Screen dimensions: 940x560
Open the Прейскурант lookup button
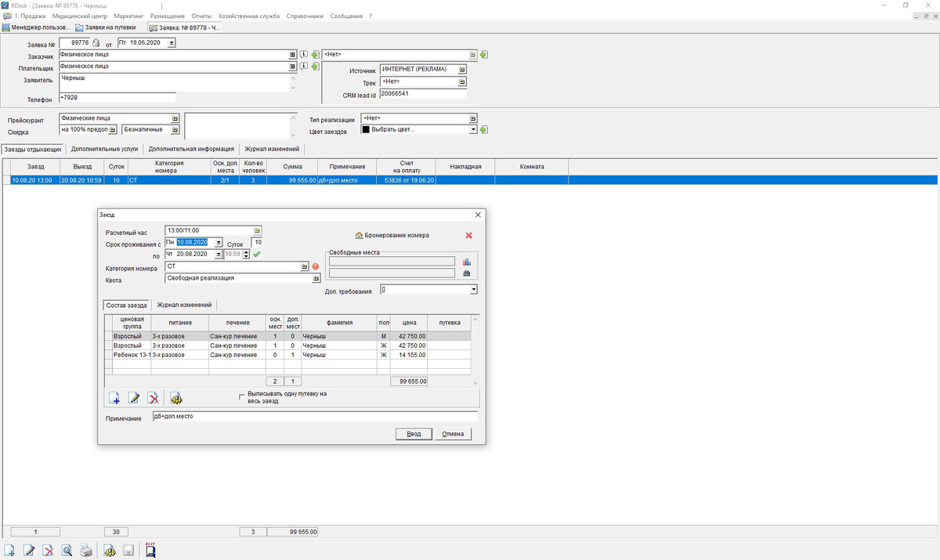click(175, 118)
